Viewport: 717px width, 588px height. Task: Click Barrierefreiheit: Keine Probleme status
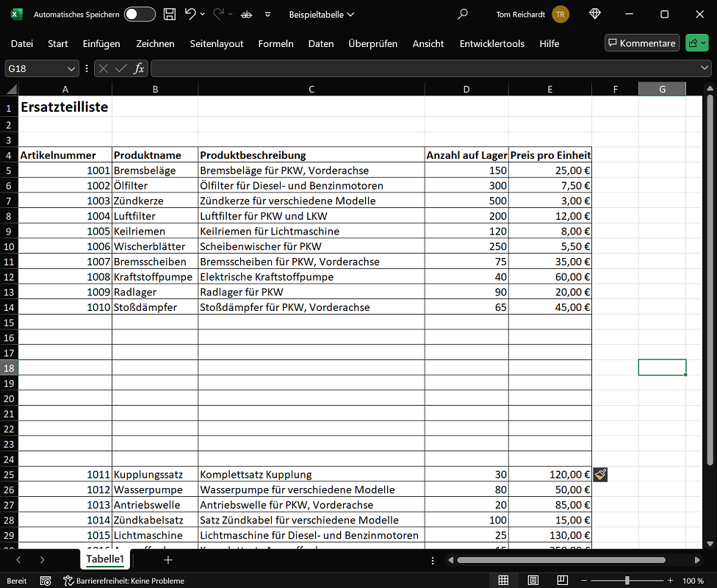(x=124, y=581)
